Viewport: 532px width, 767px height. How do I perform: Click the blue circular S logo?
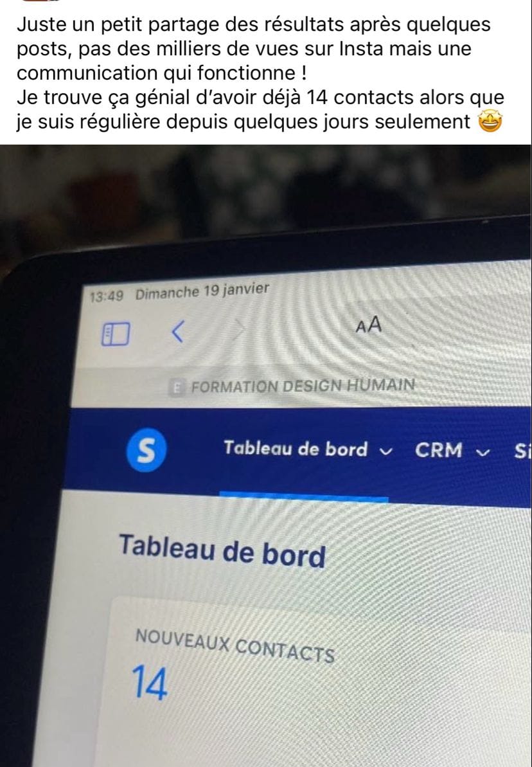[x=146, y=450]
